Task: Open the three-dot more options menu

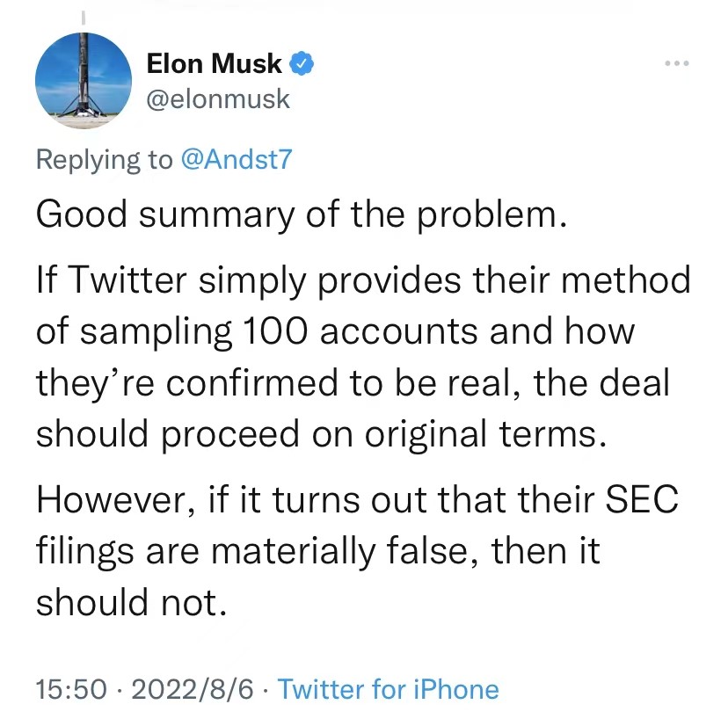Action: [675, 63]
